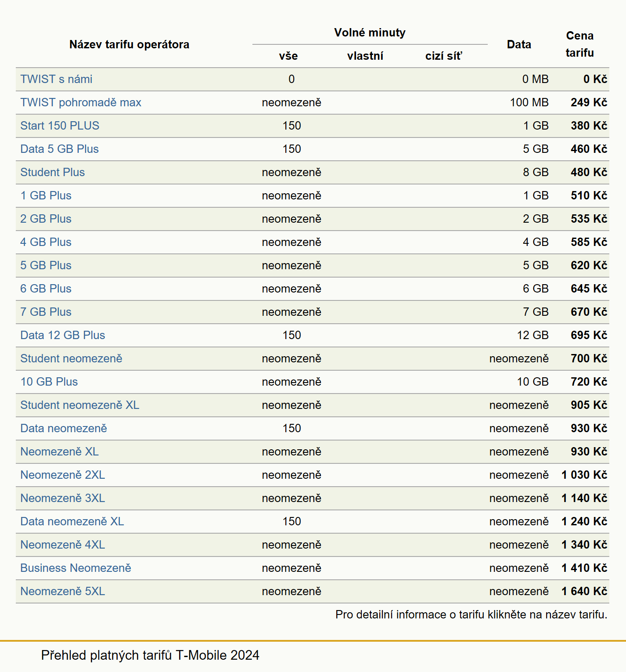Click the Data column header
The height and width of the screenshot is (672, 626).
[x=519, y=44]
